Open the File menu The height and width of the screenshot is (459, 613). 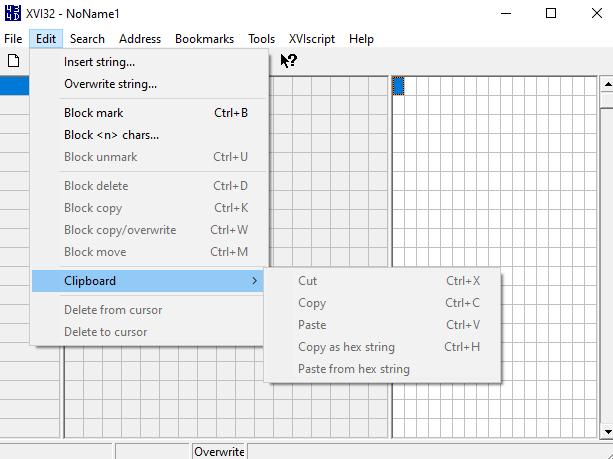[13, 39]
